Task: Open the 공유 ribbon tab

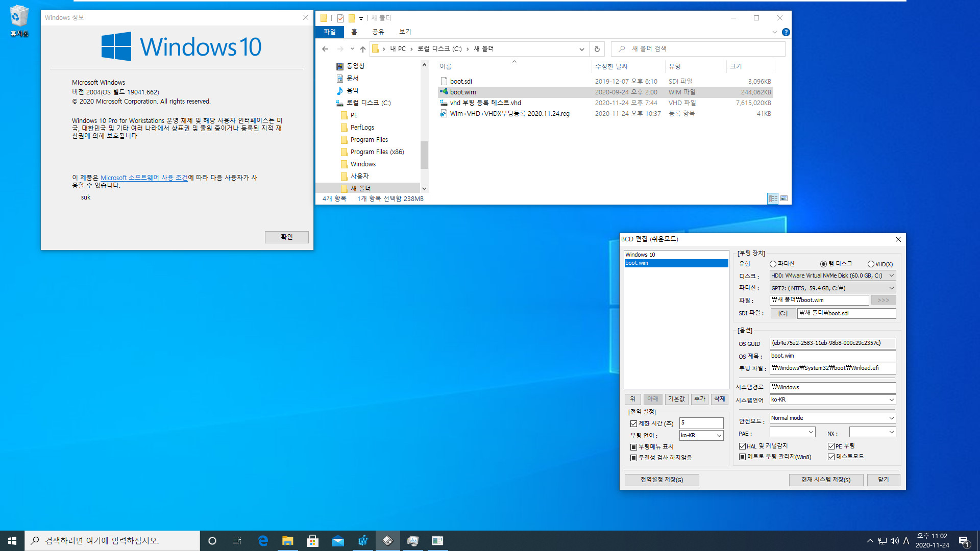Action: pos(378,32)
